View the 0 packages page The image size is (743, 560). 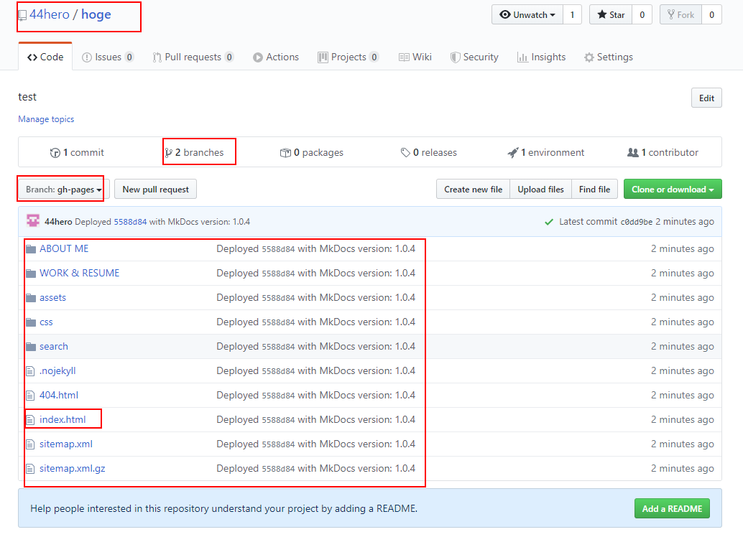(311, 152)
